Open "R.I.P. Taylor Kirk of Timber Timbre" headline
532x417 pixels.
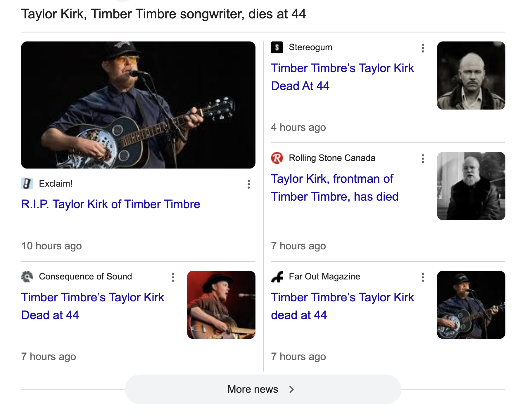click(110, 204)
